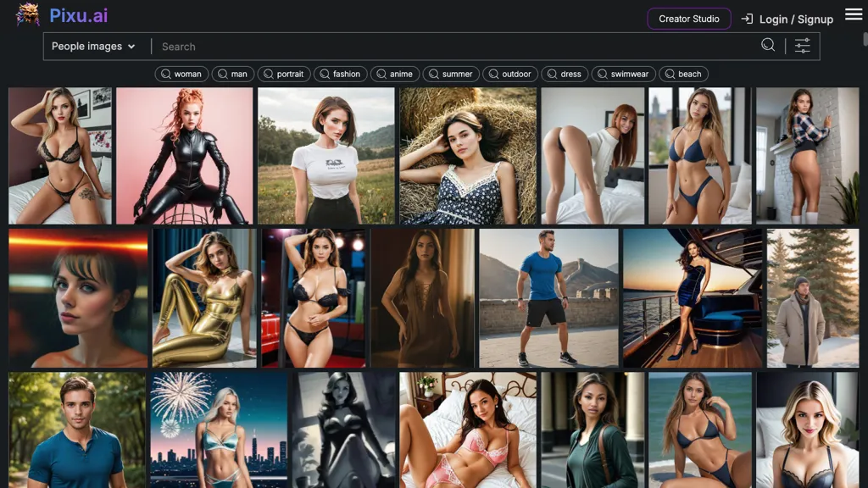
Task: Open the search filter sliders icon
Action: [802, 46]
